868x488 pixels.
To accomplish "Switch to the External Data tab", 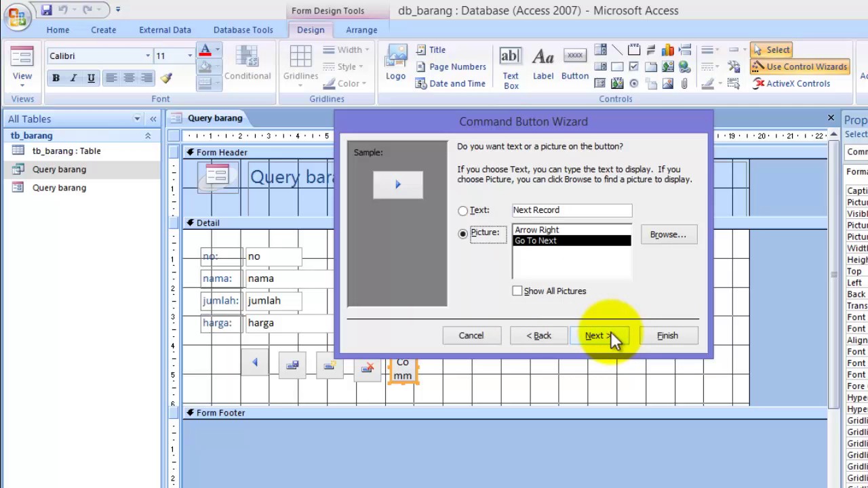I will click(165, 30).
